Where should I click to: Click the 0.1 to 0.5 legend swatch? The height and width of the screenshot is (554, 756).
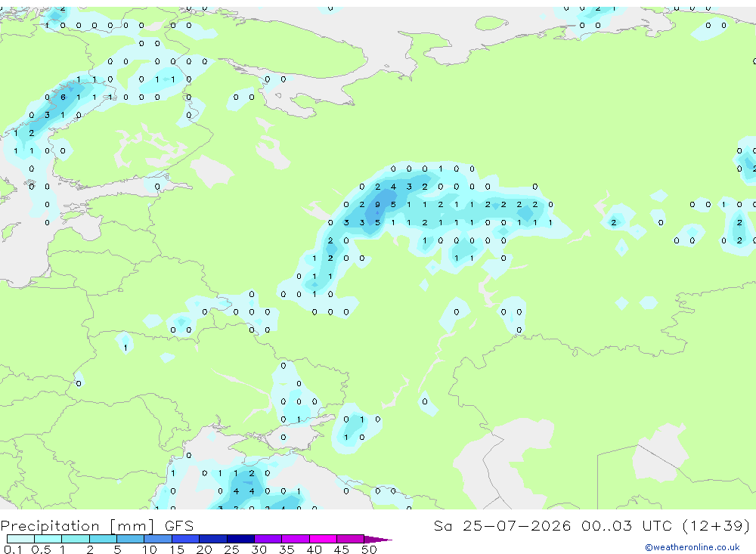(x=20, y=539)
